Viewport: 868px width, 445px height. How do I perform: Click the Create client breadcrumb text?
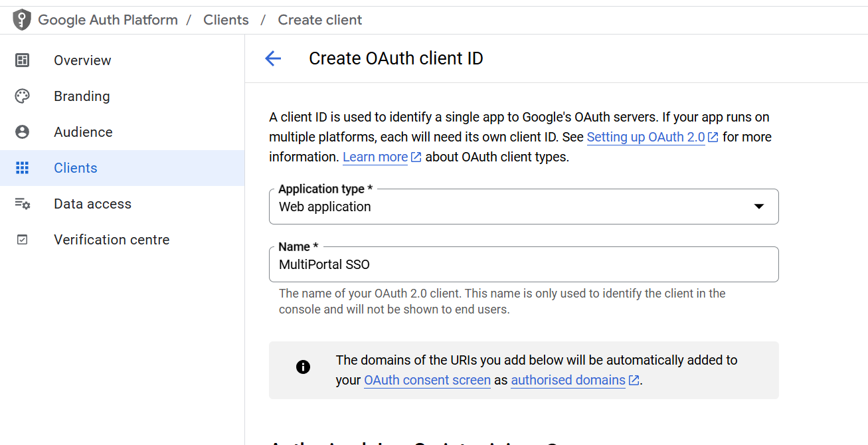pos(319,20)
